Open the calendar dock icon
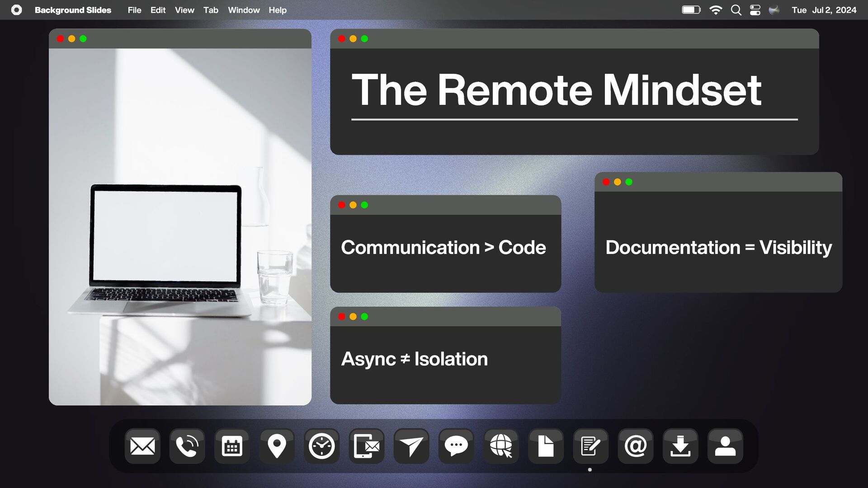Screen dimensions: 868x488 232,446
